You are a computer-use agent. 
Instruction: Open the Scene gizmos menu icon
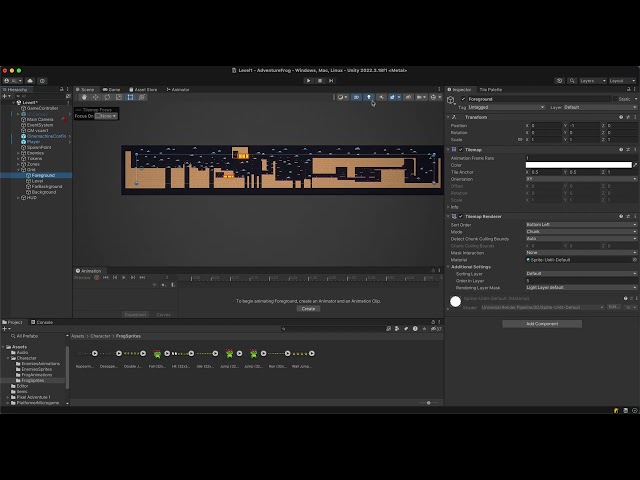435,97
